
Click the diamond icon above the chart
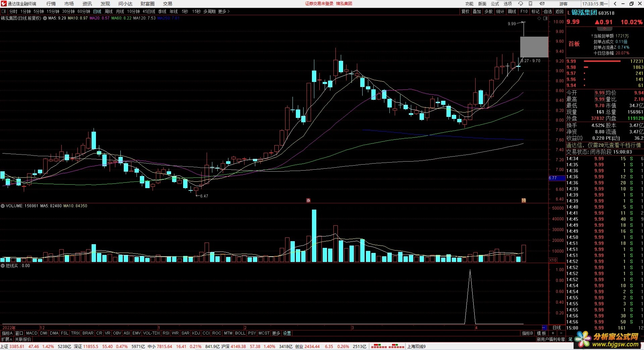(x=539, y=18)
